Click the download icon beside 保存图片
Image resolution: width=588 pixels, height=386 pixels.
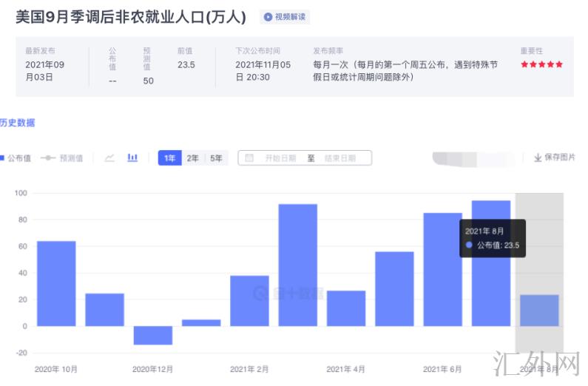[x=538, y=158]
